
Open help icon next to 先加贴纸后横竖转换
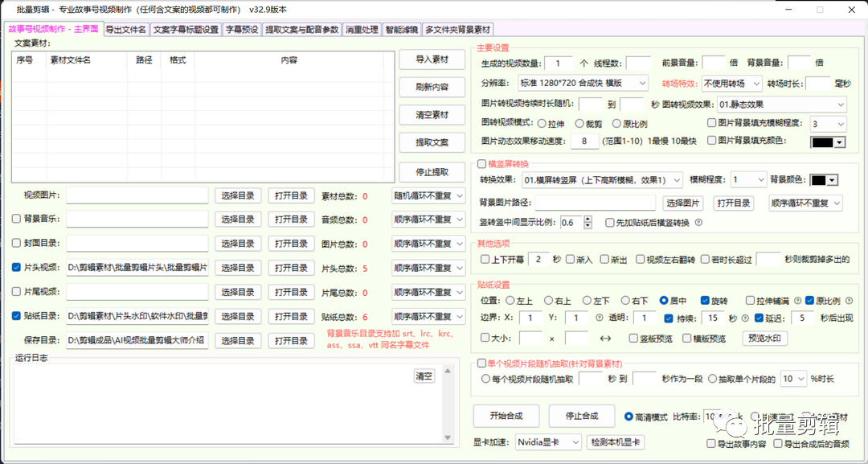[698, 223]
